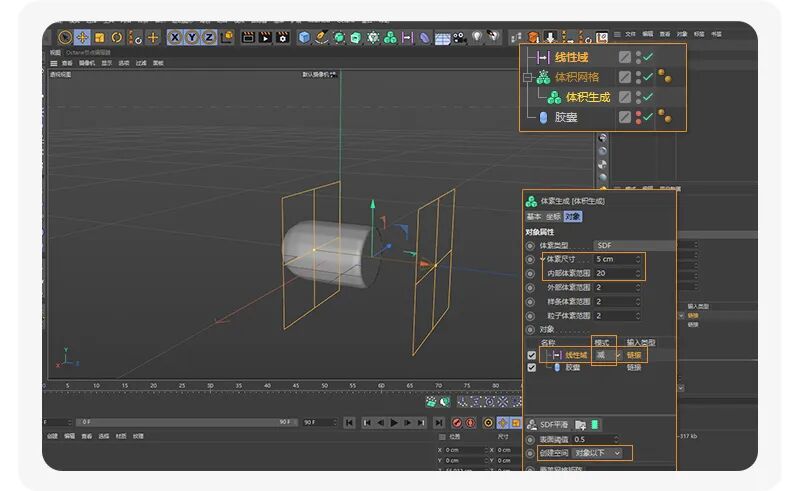Click the SDF平滑 button
The height and width of the screenshot is (491, 800).
tap(548, 425)
